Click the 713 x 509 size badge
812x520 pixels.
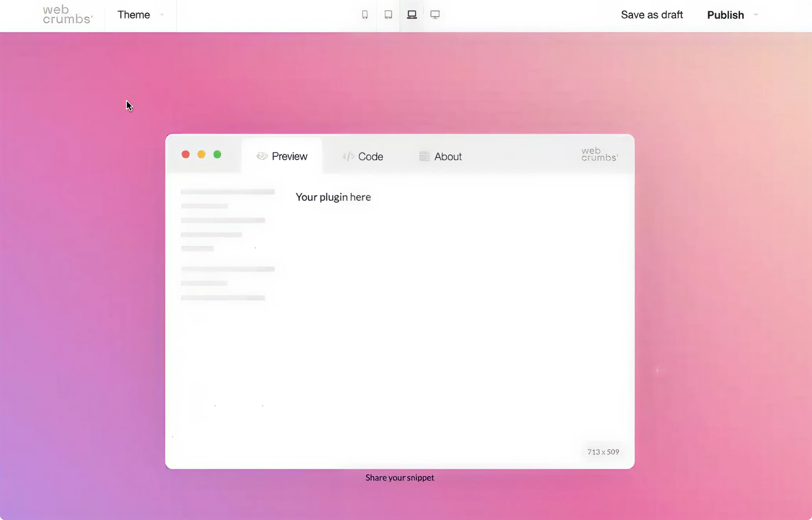tap(603, 452)
